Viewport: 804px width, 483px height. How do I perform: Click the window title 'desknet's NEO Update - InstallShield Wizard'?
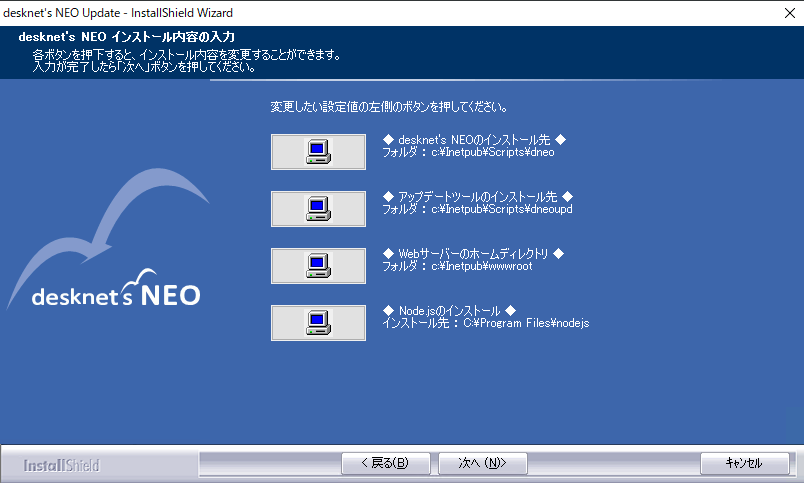[x=118, y=13]
